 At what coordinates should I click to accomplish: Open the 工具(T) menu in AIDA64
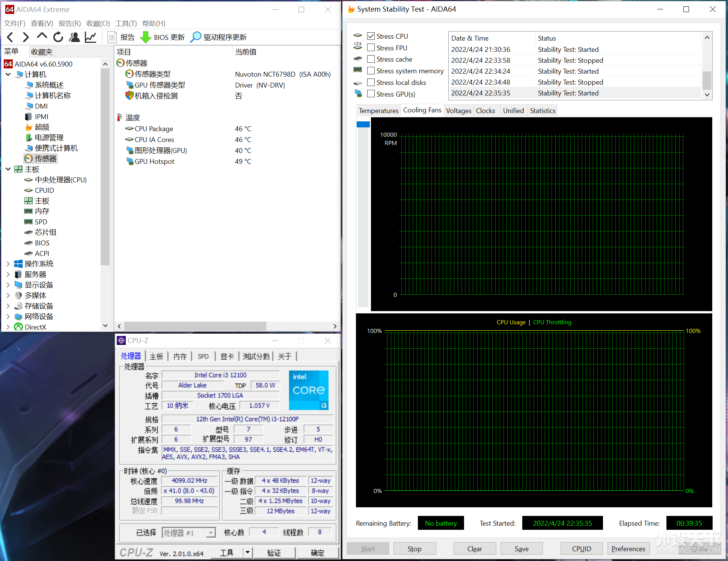[x=126, y=23]
